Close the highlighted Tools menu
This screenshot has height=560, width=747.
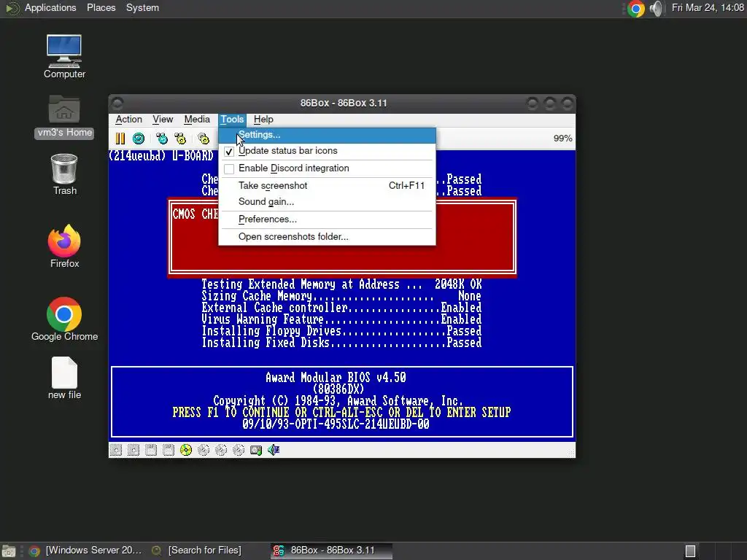pos(232,120)
